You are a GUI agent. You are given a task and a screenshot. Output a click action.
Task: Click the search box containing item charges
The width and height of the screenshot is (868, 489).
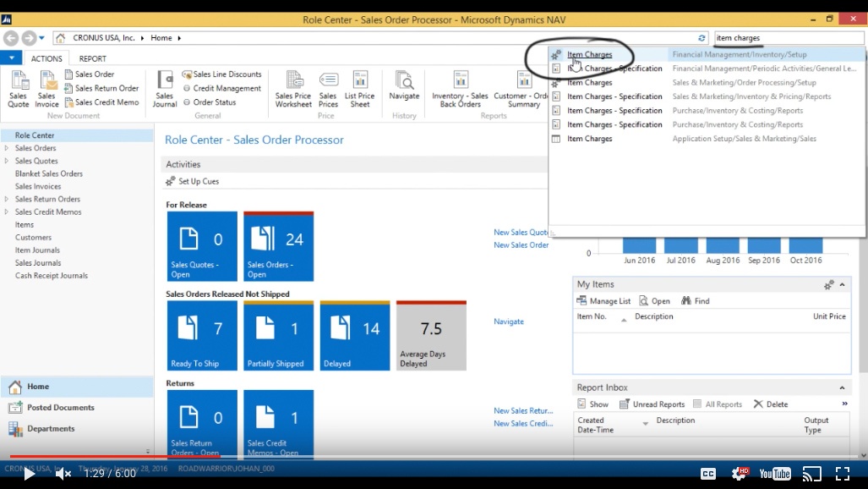click(x=789, y=38)
